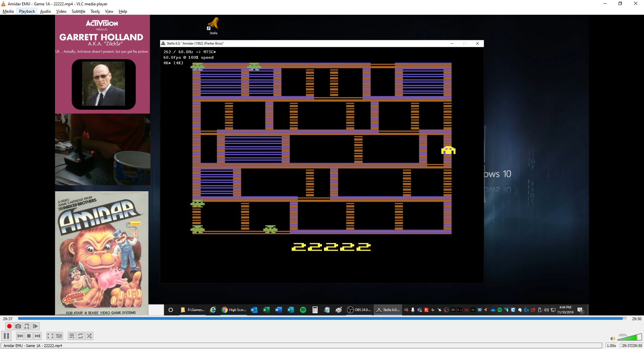Toggle shuffle random playback

tap(89, 336)
